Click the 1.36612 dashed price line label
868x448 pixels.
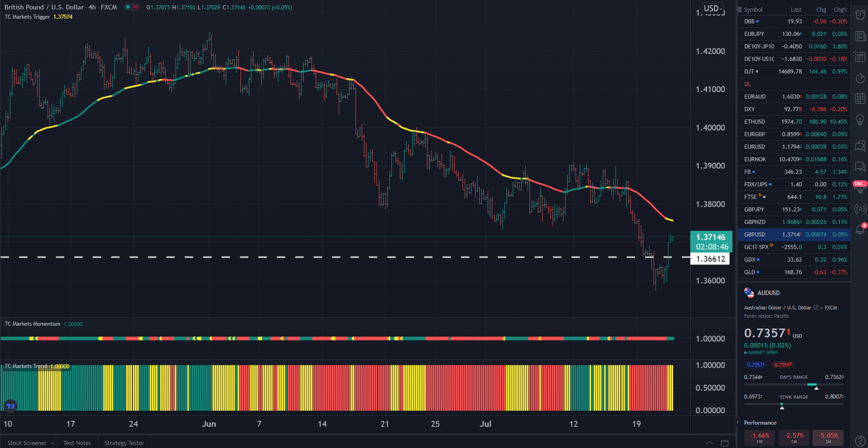pyautogui.click(x=710, y=259)
